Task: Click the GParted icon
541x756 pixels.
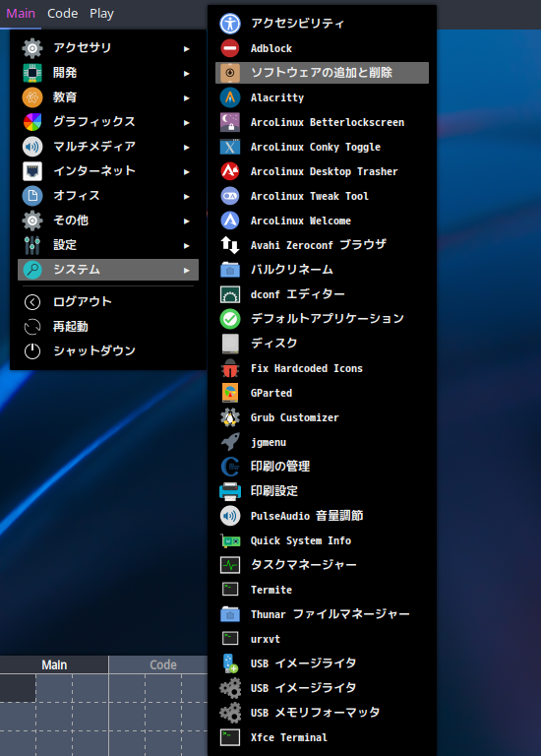Action: click(x=230, y=393)
